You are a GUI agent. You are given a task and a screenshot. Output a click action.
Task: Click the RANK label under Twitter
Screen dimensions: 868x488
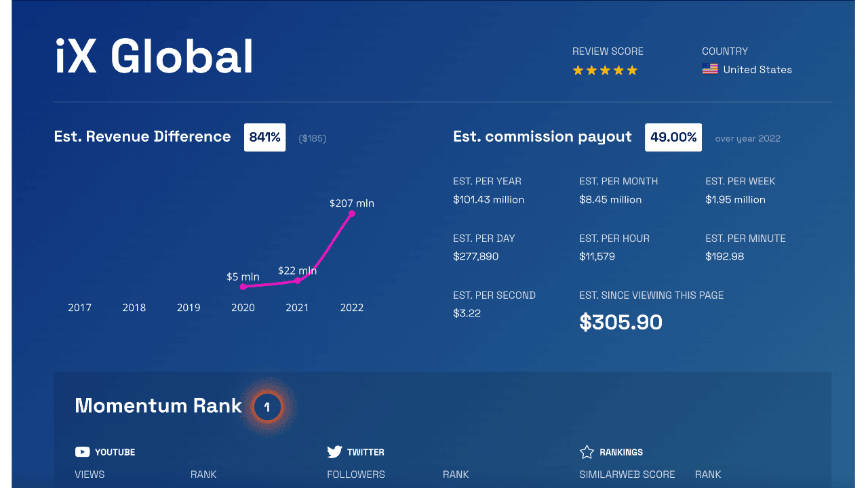[x=456, y=474]
